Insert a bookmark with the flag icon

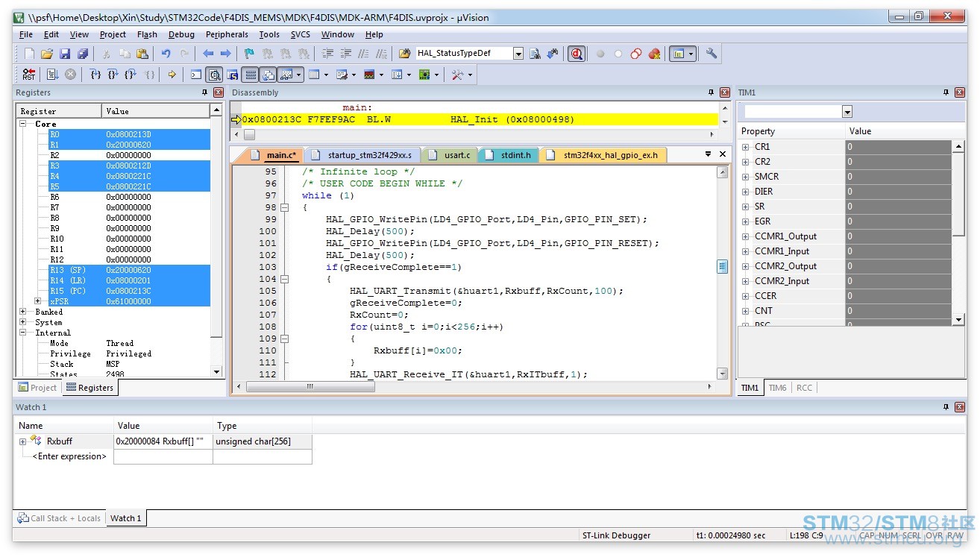pos(249,54)
